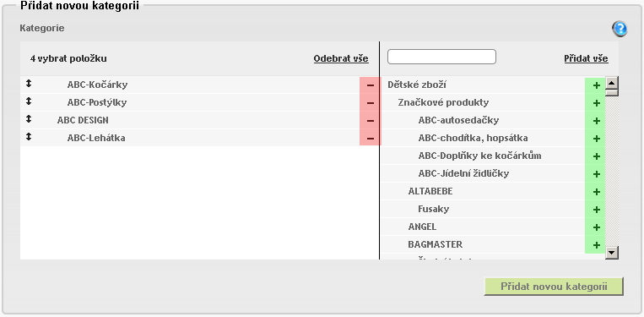Click the scrollbar up arrow in category list
644x317 pixels.
click(x=612, y=83)
